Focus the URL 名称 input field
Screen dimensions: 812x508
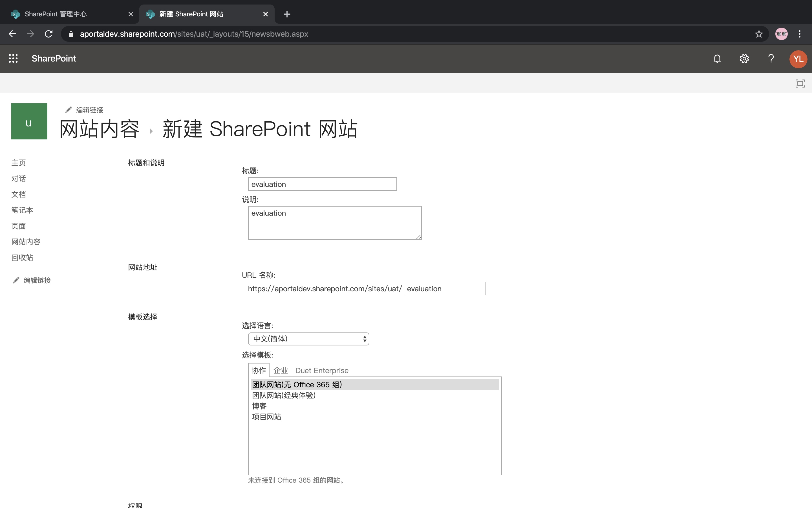click(444, 289)
